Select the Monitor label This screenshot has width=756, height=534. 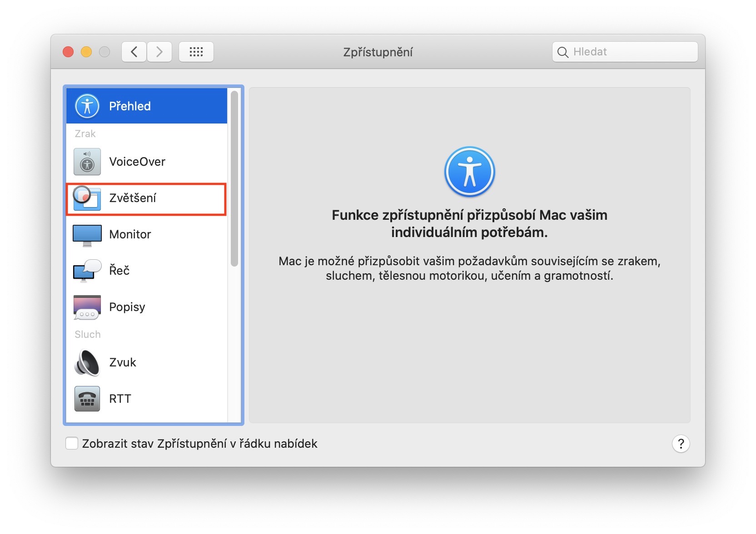pos(130,234)
